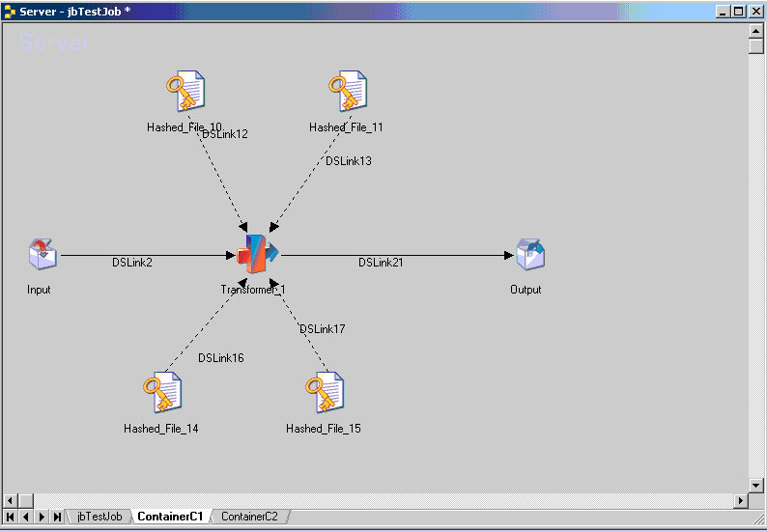Switch to the jbTestJob tab

click(99, 517)
